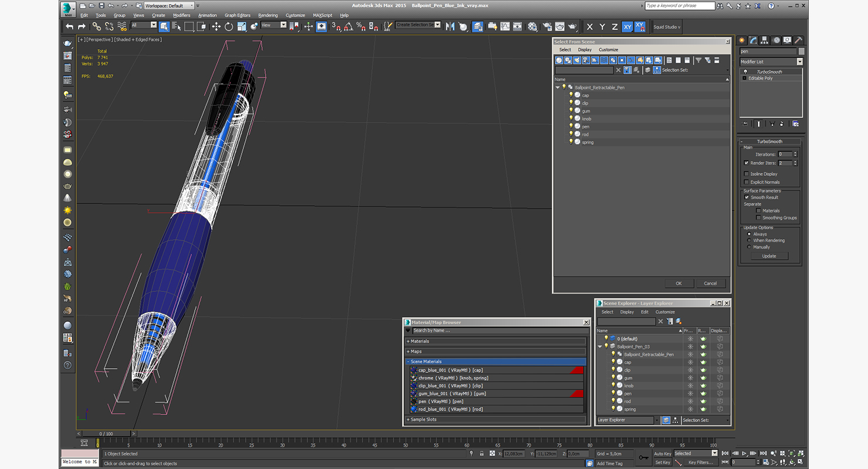The width and height of the screenshot is (868, 469).
Task: Open the selection filter All dropdown
Action: pos(144,25)
